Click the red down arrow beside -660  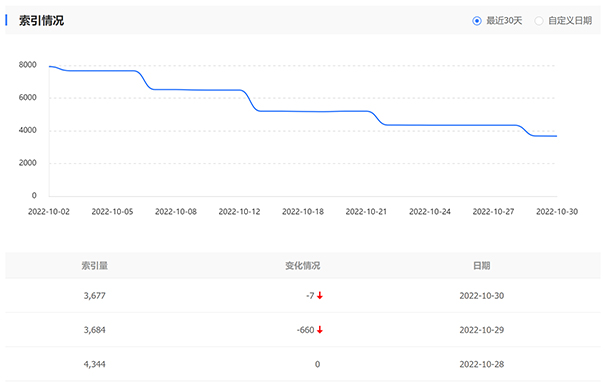point(319,330)
